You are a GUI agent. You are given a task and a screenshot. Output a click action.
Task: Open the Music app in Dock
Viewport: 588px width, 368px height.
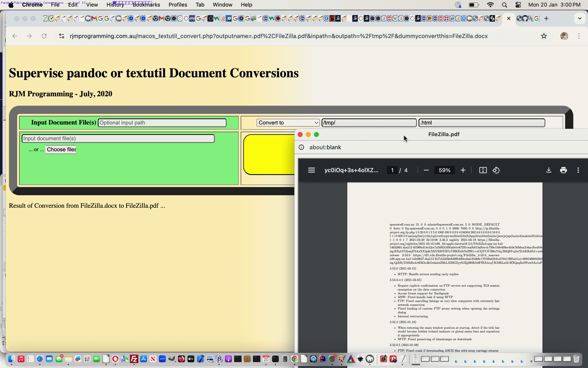tap(21, 359)
